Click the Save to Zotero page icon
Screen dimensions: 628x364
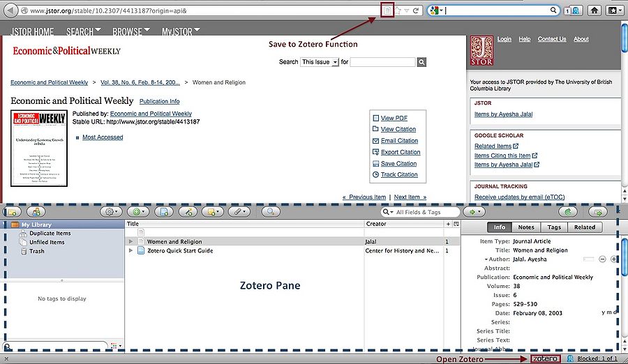[387, 10]
